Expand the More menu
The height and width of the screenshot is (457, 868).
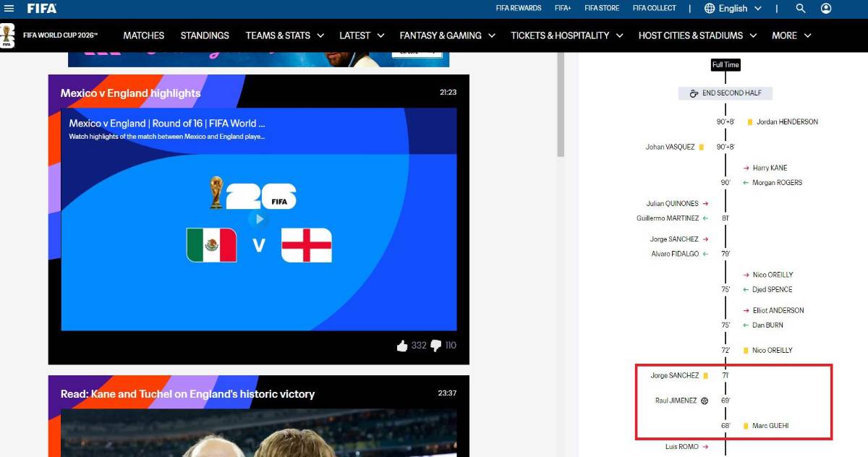click(791, 35)
